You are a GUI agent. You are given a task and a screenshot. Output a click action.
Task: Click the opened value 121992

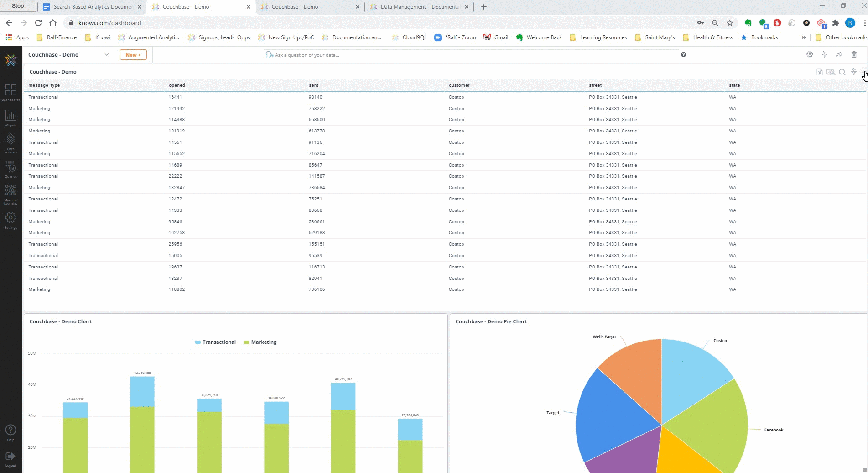click(177, 109)
